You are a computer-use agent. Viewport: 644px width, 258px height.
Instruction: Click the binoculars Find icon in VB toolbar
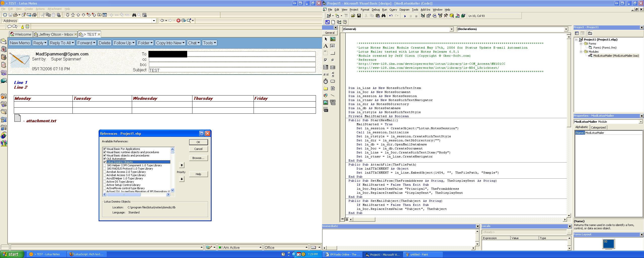click(383, 16)
